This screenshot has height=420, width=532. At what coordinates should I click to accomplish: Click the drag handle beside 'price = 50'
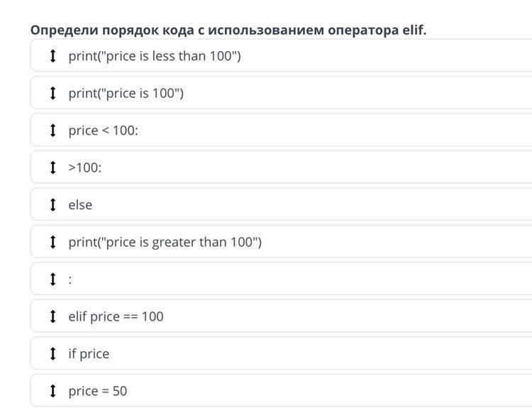(x=52, y=391)
